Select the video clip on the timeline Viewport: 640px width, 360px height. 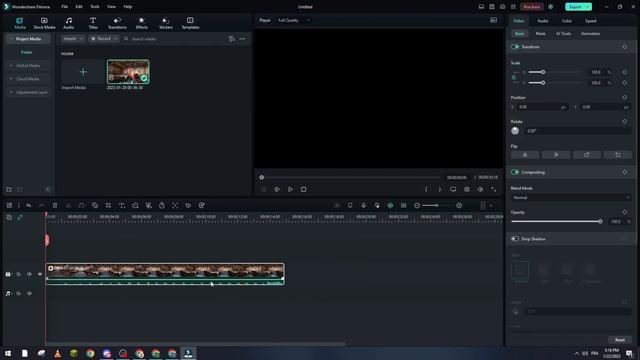coord(165,274)
